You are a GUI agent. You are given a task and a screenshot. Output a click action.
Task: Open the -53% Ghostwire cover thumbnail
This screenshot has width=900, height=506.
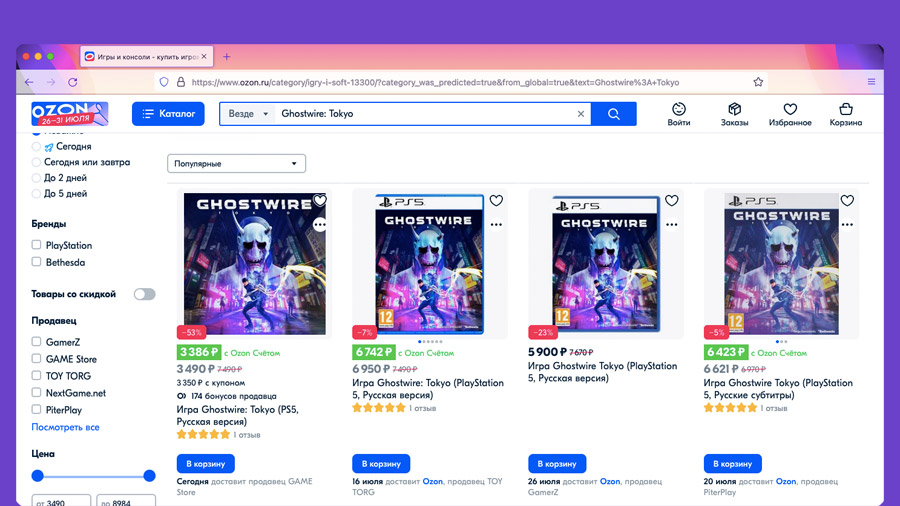pyautogui.click(x=254, y=263)
